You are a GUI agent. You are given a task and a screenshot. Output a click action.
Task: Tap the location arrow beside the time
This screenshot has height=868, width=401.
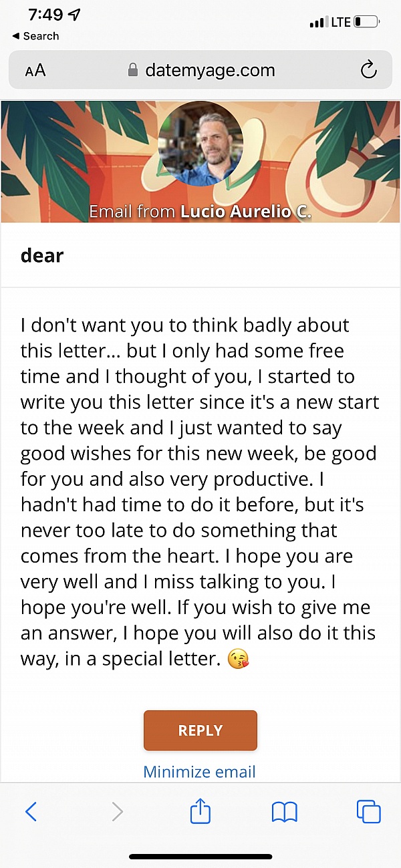76,15
